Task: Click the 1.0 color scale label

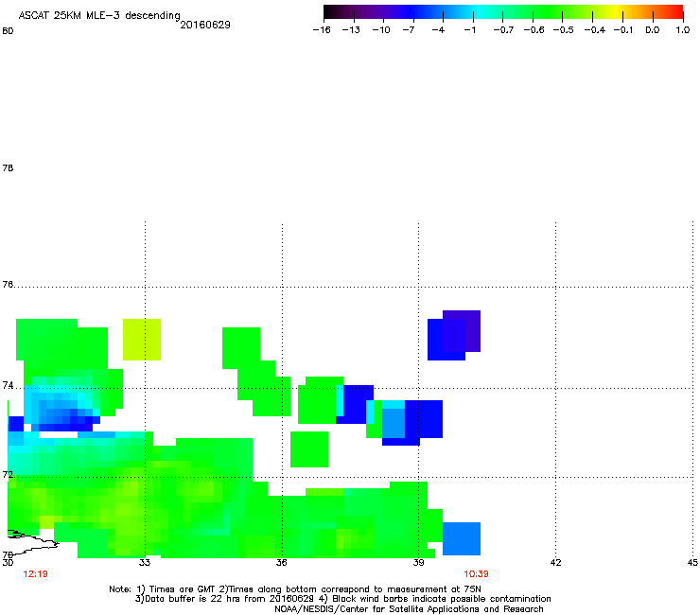Action: [x=683, y=30]
